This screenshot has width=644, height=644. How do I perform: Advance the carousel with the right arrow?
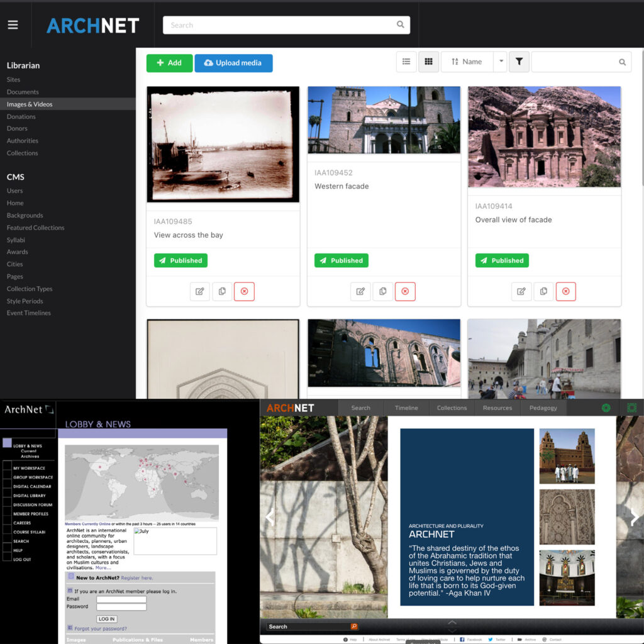(634, 517)
